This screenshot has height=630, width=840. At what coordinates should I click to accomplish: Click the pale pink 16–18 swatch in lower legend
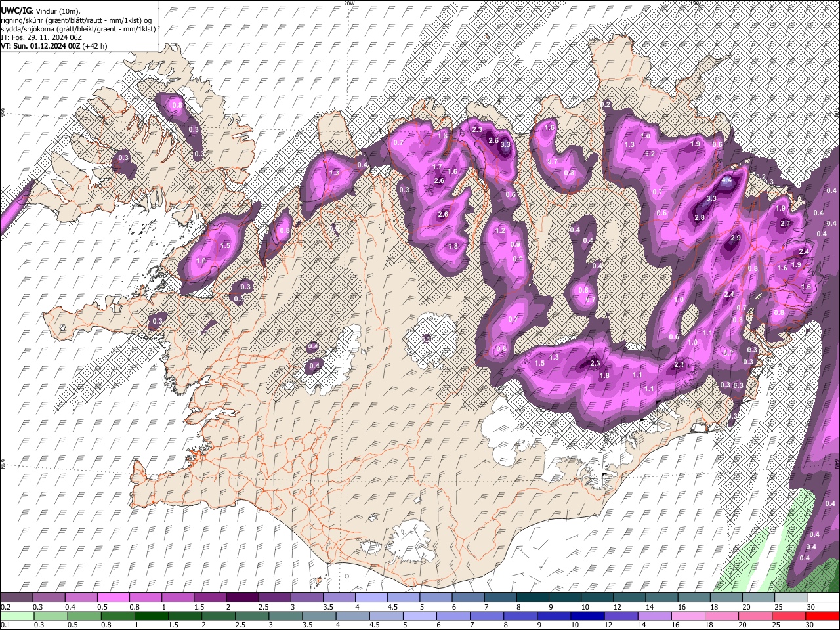tap(688, 616)
